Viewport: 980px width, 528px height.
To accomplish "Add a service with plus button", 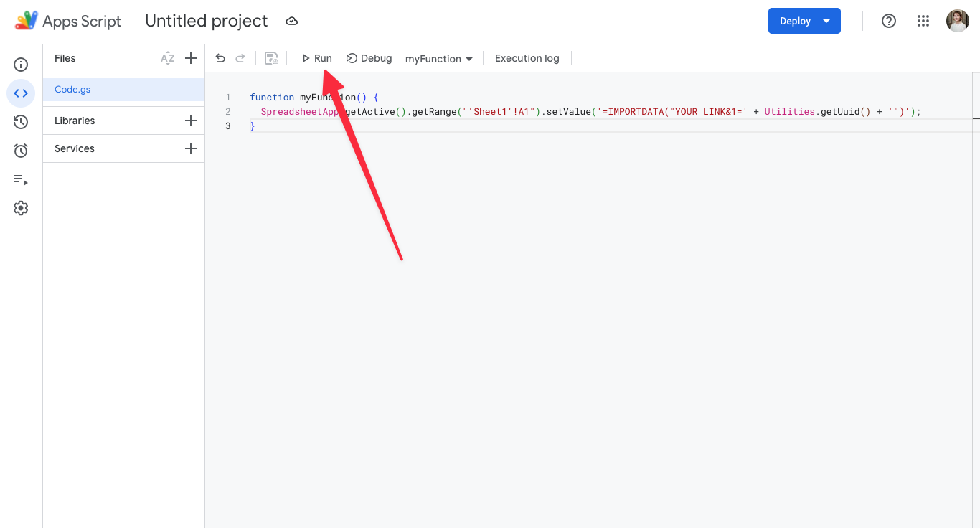I will [x=191, y=148].
